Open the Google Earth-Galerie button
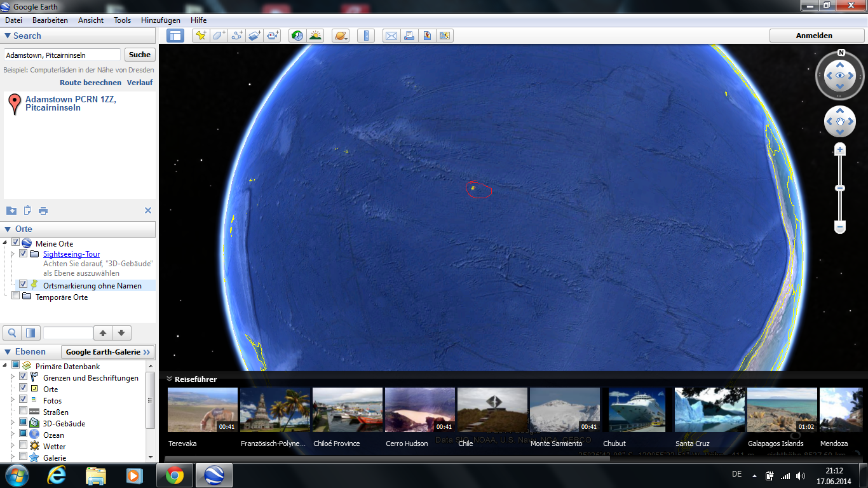The width and height of the screenshot is (868, 488). click(108, 352)
